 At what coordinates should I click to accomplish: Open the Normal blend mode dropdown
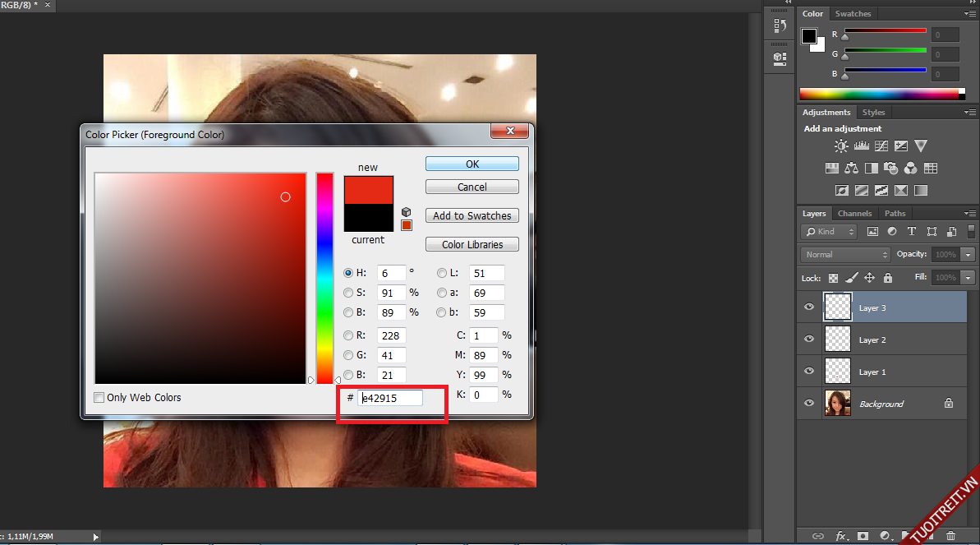[x=844, y=255]
